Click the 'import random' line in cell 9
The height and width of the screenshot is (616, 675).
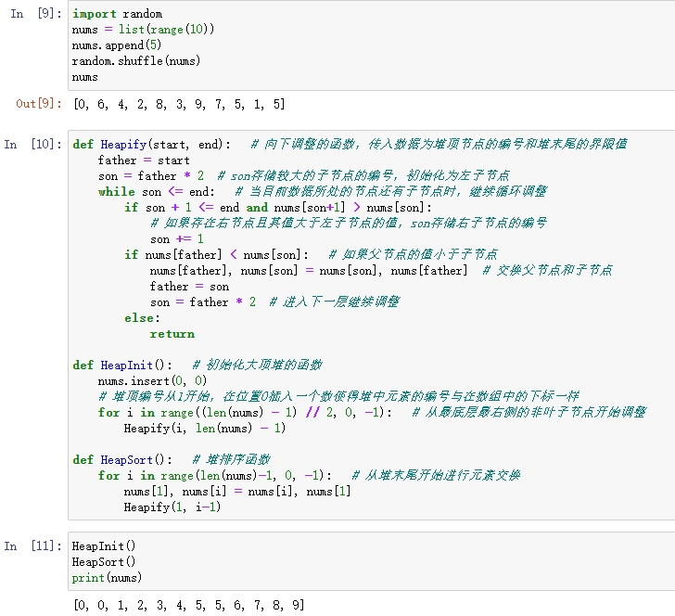coord(117,14)
